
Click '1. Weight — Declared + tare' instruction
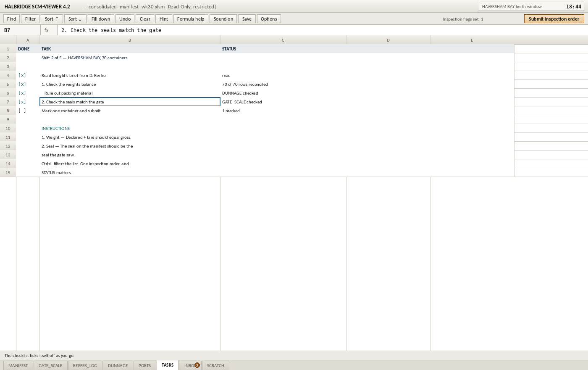coord(130,137)
